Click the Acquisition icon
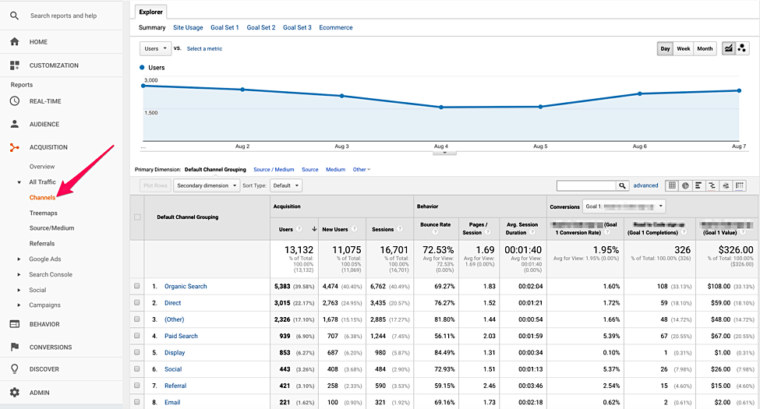 15,147
